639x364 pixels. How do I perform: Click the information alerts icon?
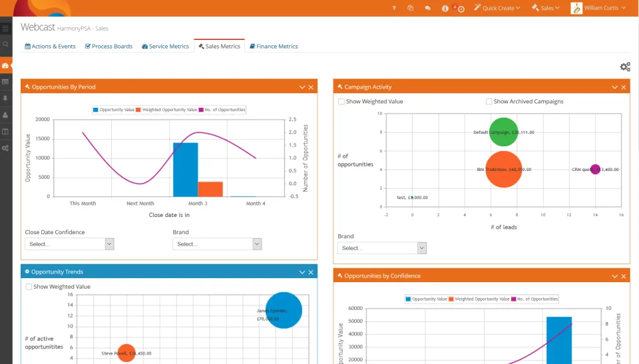[445, 8]
